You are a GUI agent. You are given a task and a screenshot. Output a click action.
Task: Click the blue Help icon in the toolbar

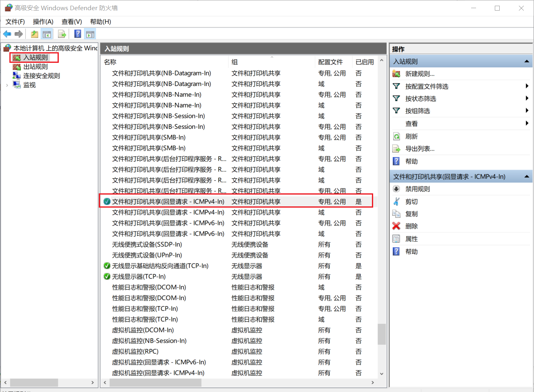pyautogui.click(x=78, y=34)
